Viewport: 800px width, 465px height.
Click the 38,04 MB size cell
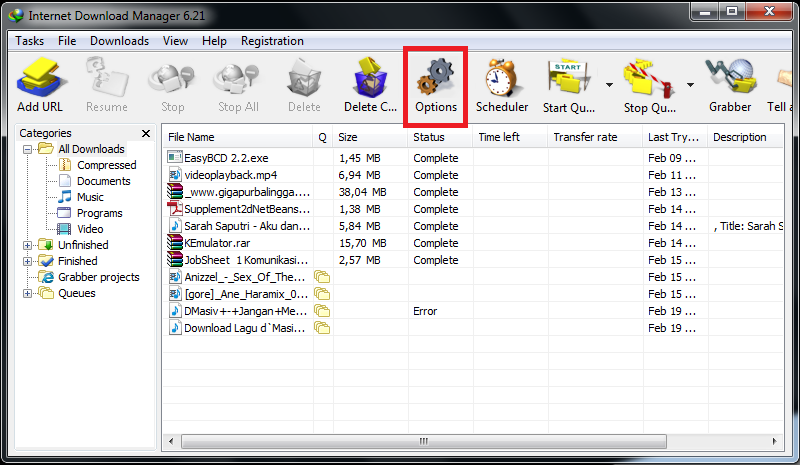tap(362, 192)
